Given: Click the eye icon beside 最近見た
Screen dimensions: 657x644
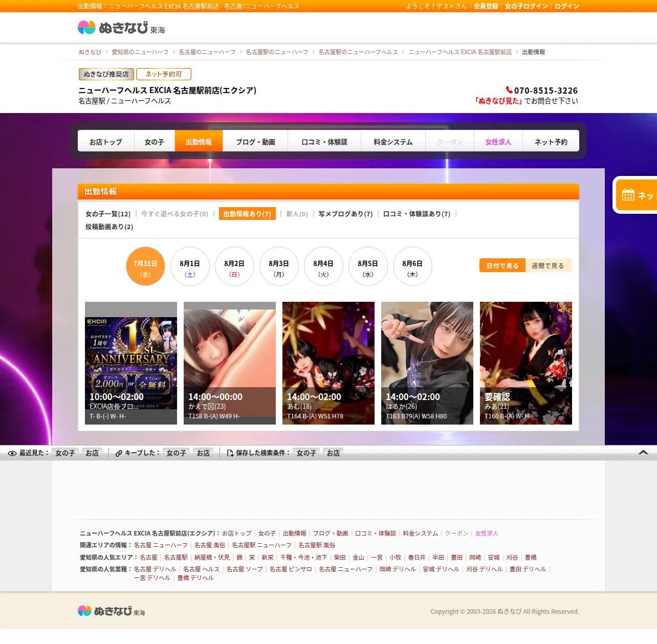Looking at the screenshot, I should (12, 453).
